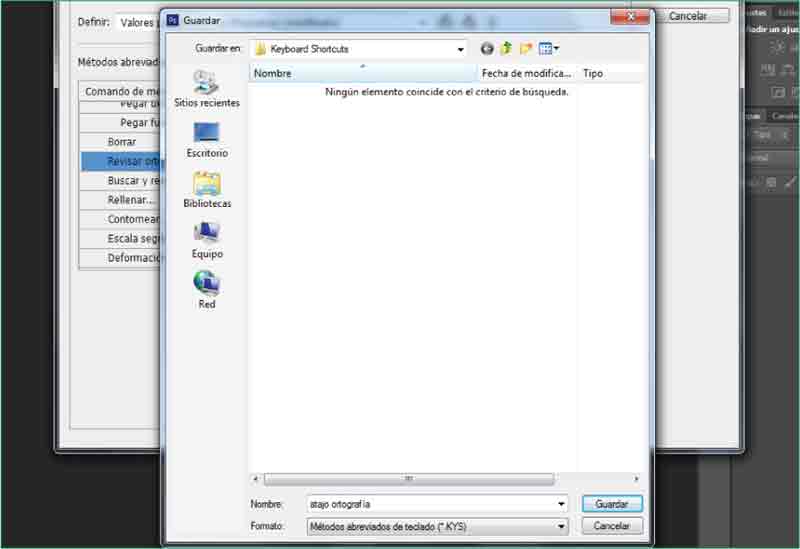This screenshot has width=800, height=549.
Task: Expand the Guardar en folder dropdown
Action: point(460,49)
